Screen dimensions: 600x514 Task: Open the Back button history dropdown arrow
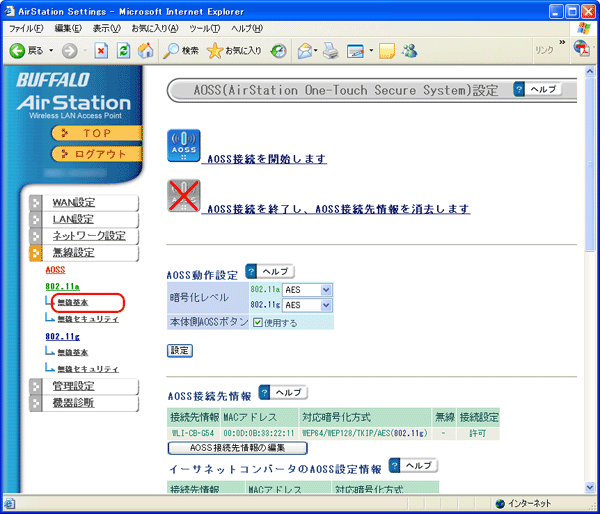pos(51,51)
